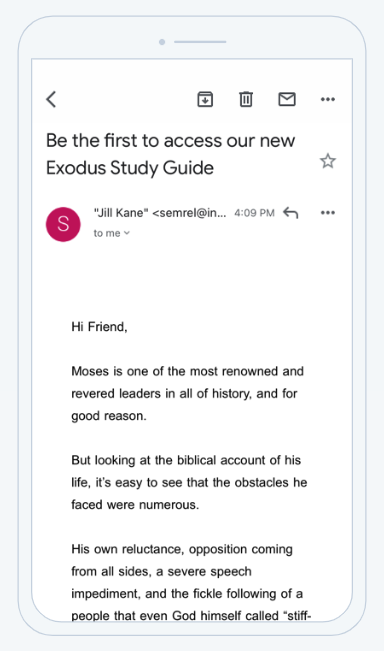The width and height of the screenshot is (384, 651).
Task: Tap the email subject heading
Action: pos(171,154)
